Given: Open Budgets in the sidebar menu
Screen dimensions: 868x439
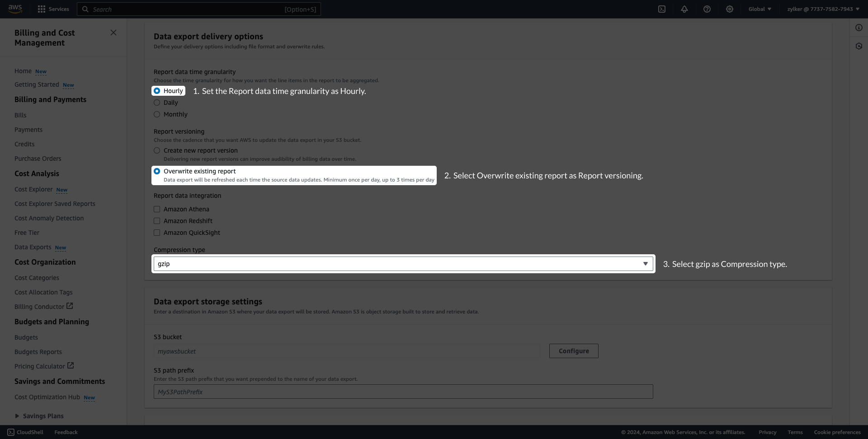Looking at the screenshot, I should 26,337.
